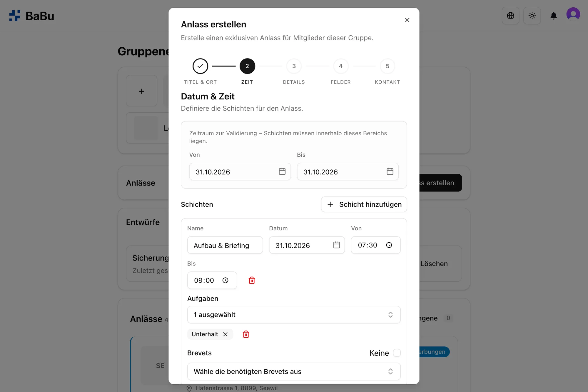Viewport: 588px width, 392px height.
Task: Delete the shift via trash beside Bis time
Action: pyautogui.click(x=252, y=280)
